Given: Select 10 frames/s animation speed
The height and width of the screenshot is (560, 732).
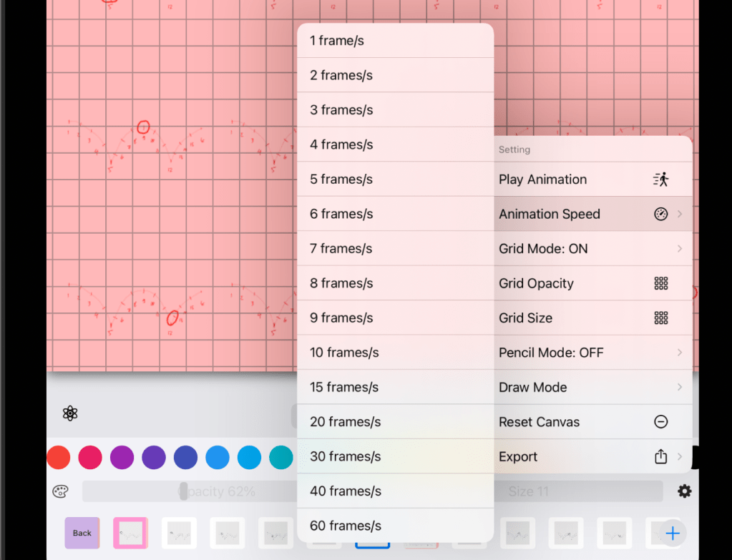Looking at the screenshot, I should pyautogui.click(x=395, y=353).
